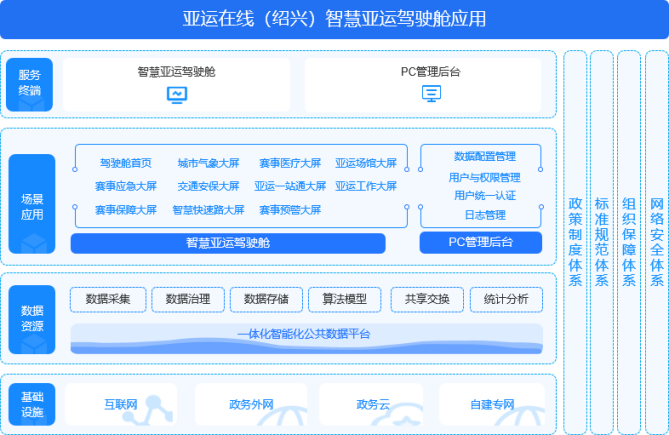The height and width of the screenshot is (435, 669).
Task: Click the 政务云 label
Action: pos(373,405)
